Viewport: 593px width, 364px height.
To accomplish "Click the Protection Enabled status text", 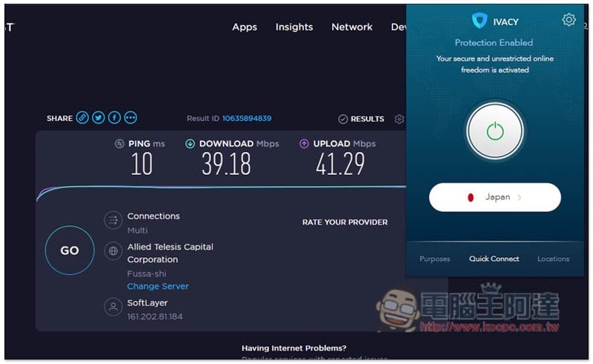I will pos(494,43).
